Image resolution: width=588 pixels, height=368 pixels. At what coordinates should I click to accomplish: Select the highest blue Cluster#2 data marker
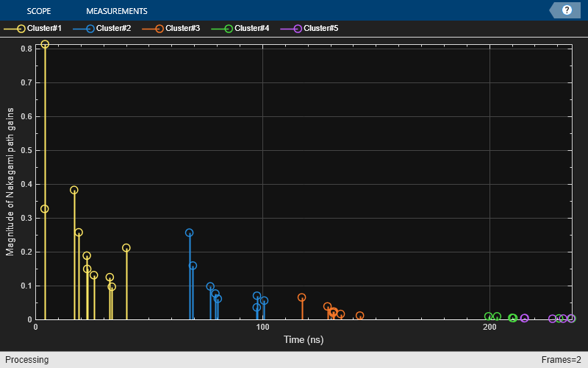pos(190,233)
